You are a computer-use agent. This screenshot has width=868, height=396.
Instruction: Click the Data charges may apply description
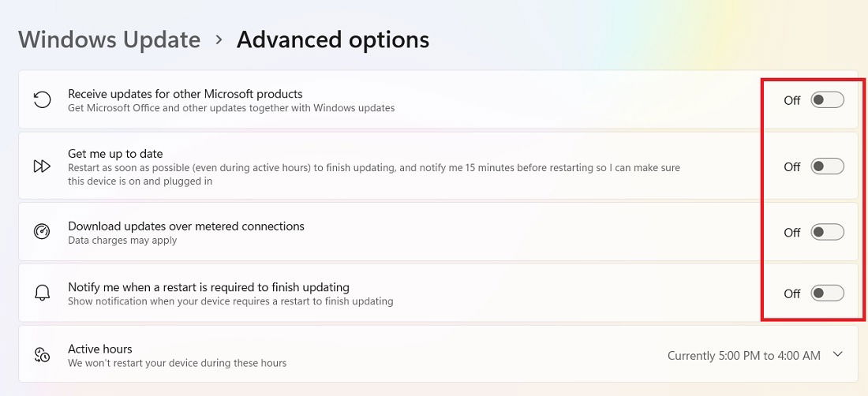tap(122, 241)
